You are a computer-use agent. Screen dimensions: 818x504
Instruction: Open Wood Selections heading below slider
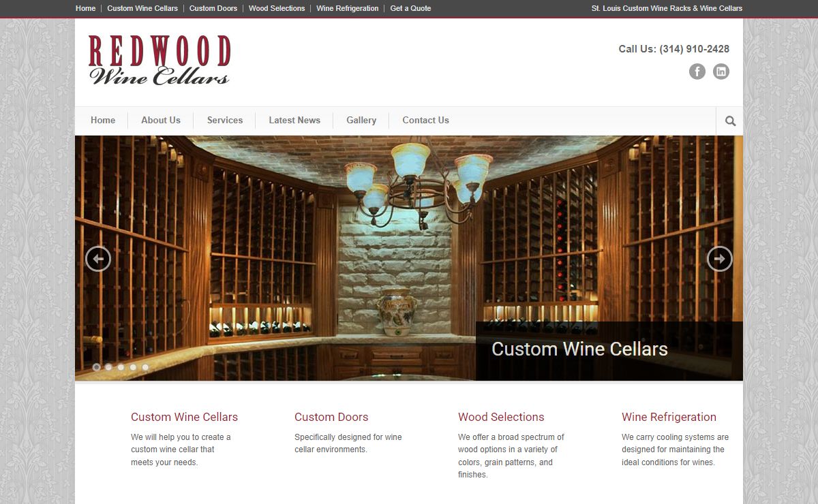pos(501,417)
